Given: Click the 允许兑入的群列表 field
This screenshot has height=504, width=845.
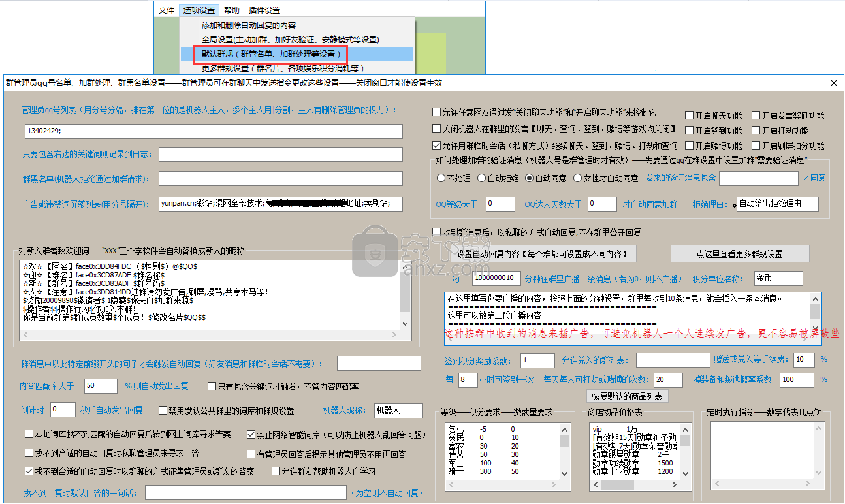Looking at the screenshot, I should (x=673, y=360).
